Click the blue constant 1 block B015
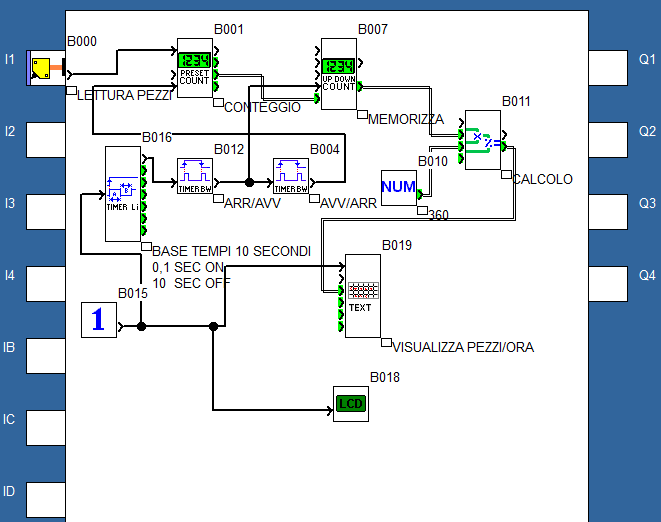This screenshot has width=661, height=522. [98, 321]
